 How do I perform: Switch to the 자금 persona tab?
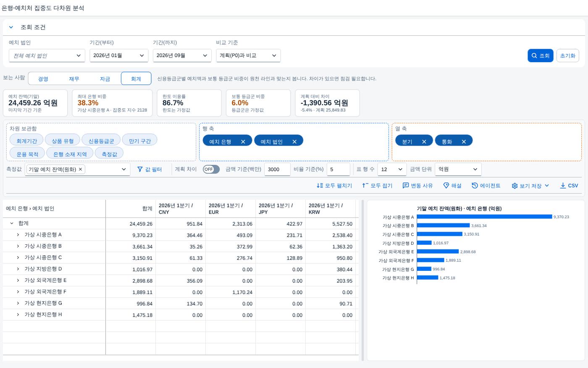tap(105, 79)
